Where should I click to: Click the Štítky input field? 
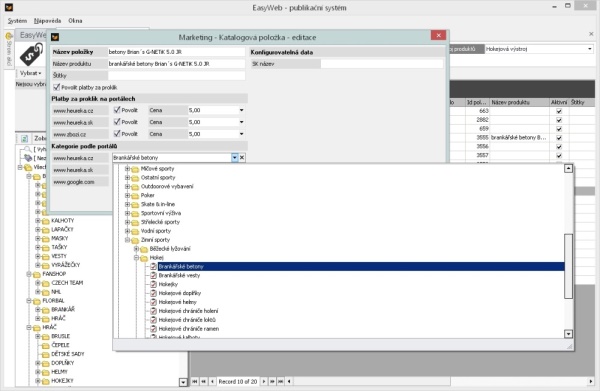[176, 75]
